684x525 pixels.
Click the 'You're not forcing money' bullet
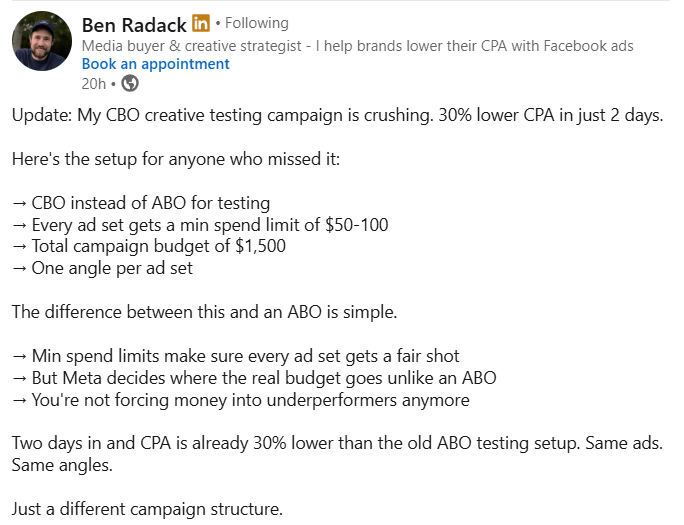[240, 400]
